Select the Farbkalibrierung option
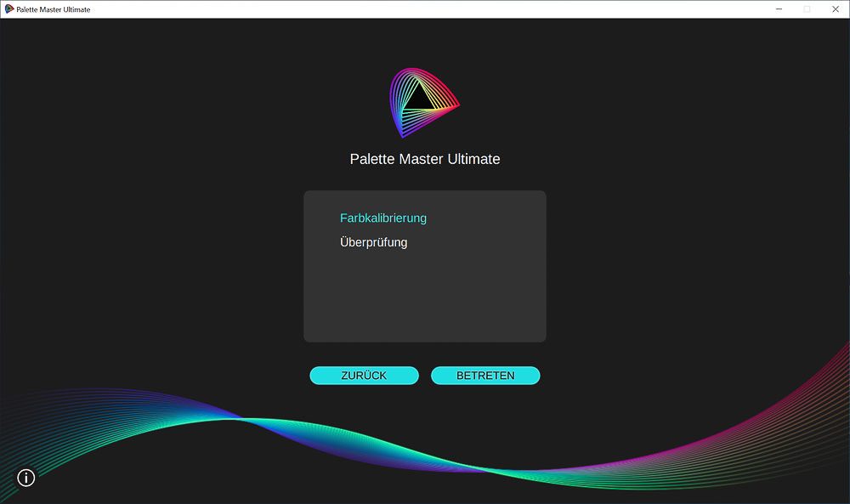 [383, 218]
